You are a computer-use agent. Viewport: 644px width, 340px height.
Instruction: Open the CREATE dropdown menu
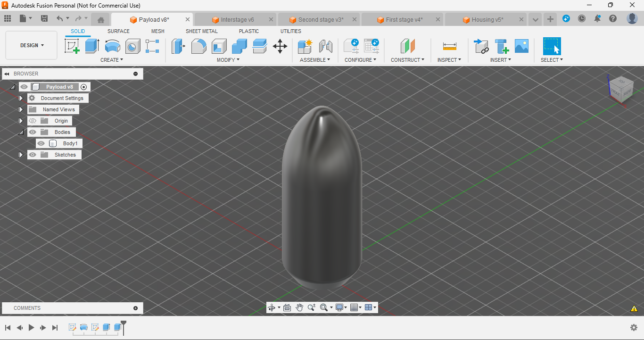point(112,60)
